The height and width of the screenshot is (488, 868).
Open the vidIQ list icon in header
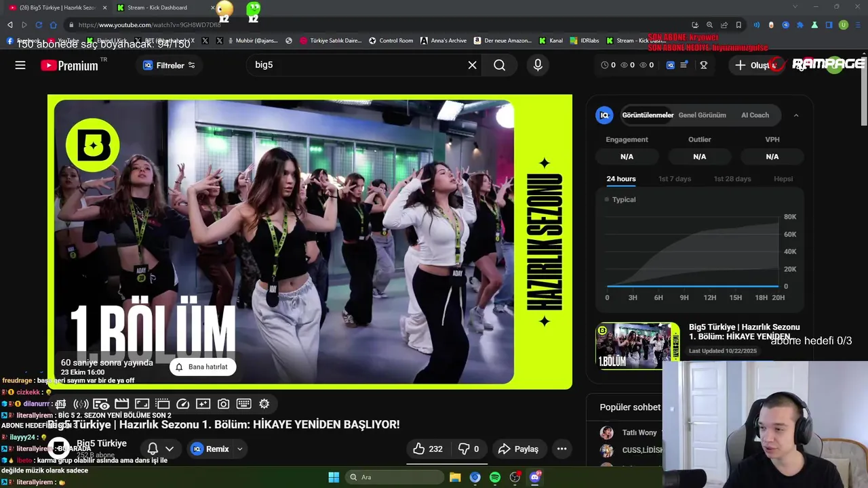[684, 65]
